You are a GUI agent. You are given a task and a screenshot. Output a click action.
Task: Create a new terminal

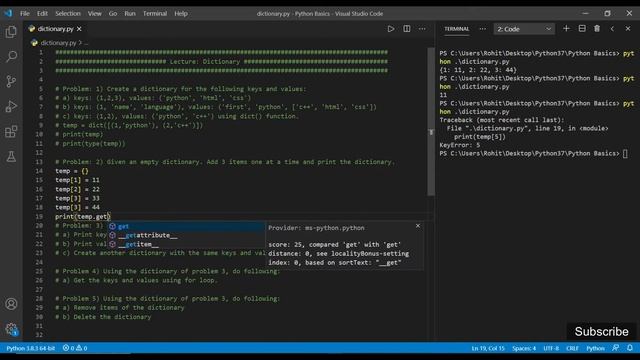pyautogui.click(x=566, y=29)
